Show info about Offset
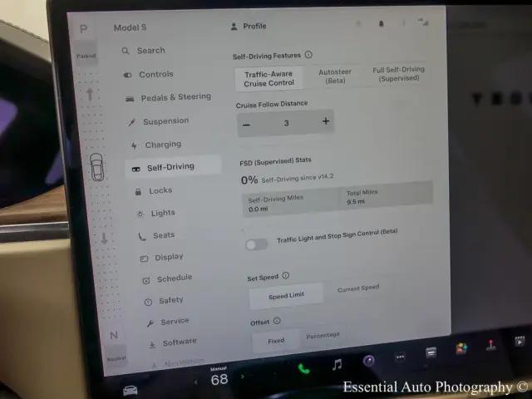This screenshot has height=399, width=532. (x=277, y=321)
